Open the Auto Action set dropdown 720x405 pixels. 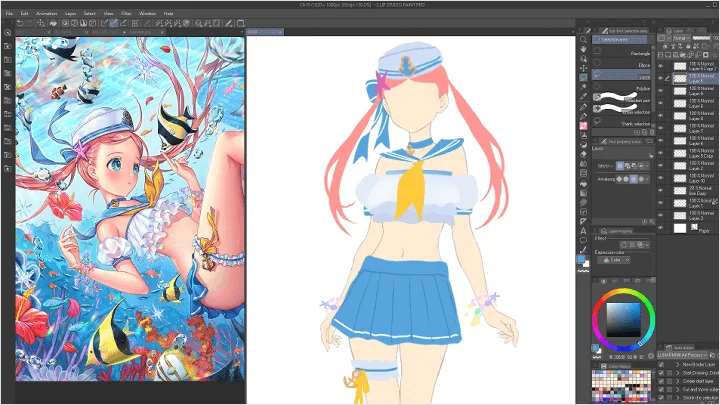(x=682, y=355)
